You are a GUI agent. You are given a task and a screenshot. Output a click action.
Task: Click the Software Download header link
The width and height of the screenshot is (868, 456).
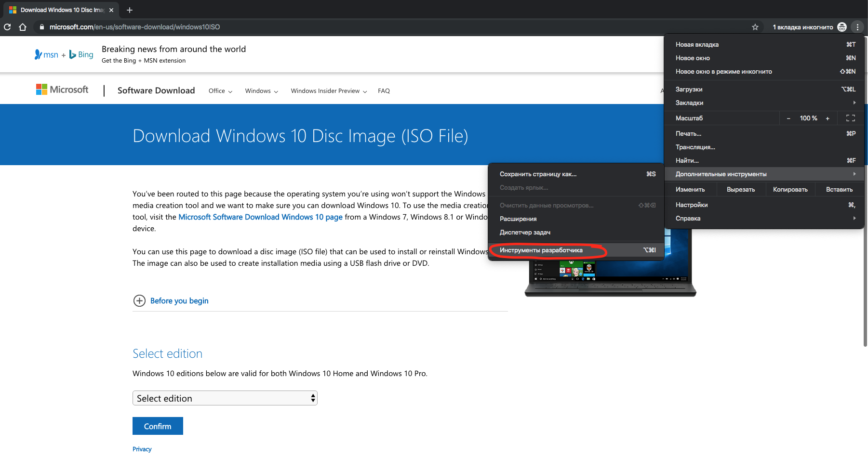click(x=156, y=91)
